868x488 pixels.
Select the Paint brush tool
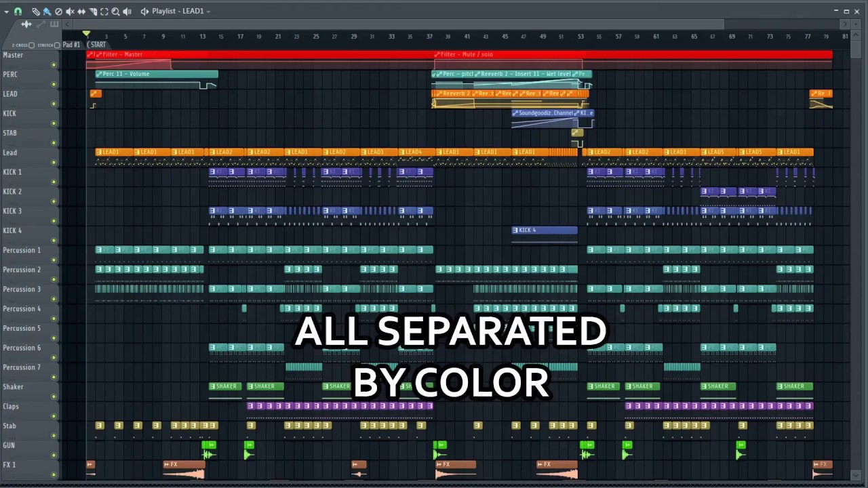[47, 12]
